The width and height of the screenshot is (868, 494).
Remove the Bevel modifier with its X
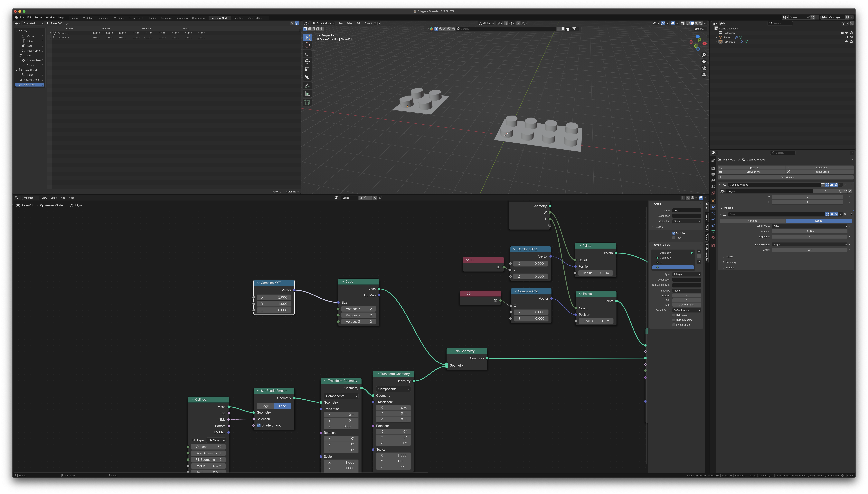coord(845,214)
